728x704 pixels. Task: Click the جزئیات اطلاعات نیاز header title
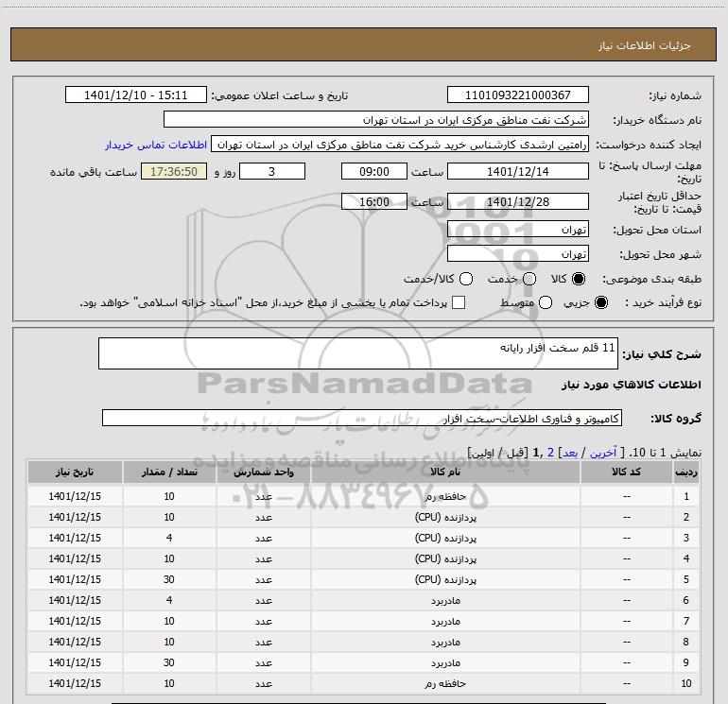[x=645, y=45]
